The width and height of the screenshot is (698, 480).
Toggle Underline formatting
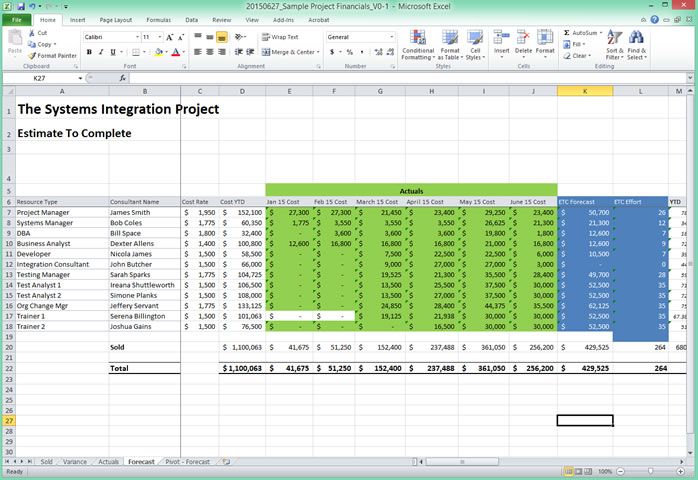tap(113, 52)
